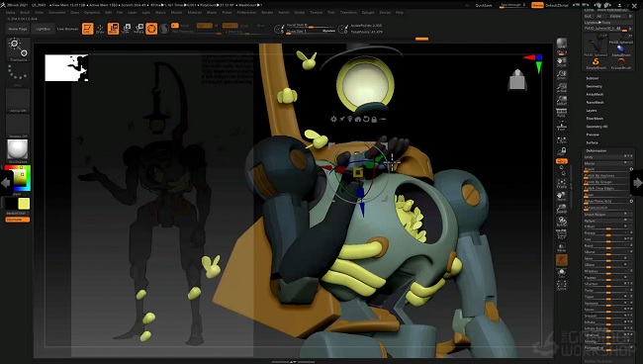Open the Zplugin menu
This screenshot has height=364, width=643.
[x=367, y=13]
